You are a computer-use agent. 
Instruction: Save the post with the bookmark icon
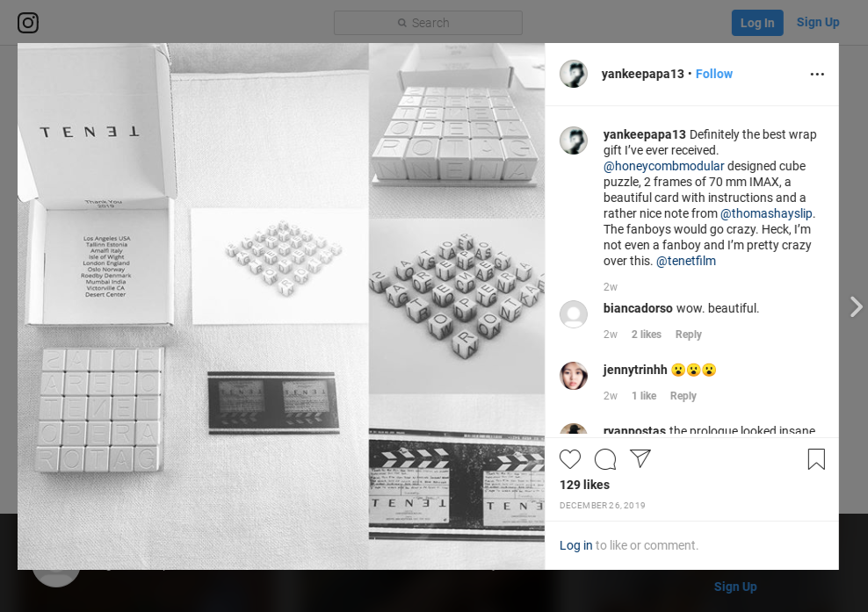816,458
